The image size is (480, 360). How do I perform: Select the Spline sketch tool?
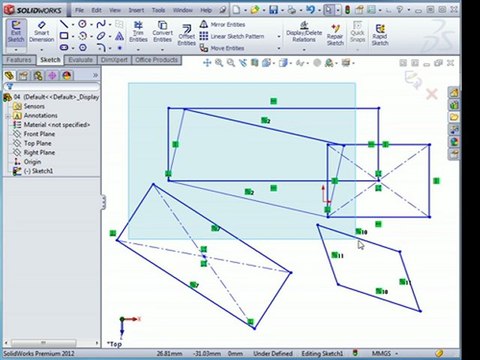tap(101, 24)
